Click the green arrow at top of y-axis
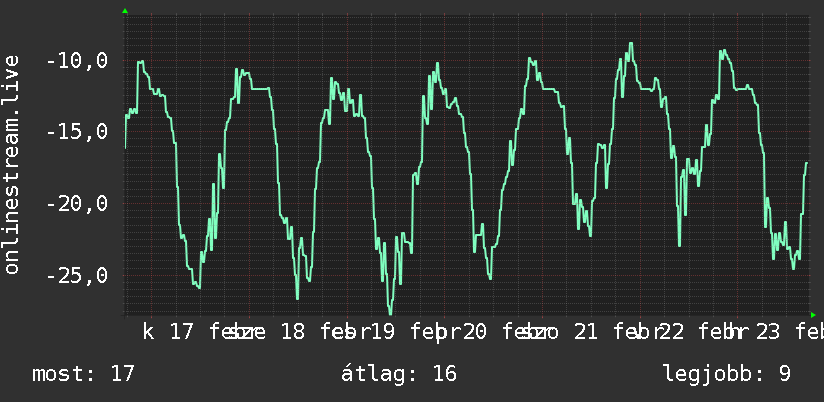The width and height of the screenshot is (824, 402). (125, 11)
